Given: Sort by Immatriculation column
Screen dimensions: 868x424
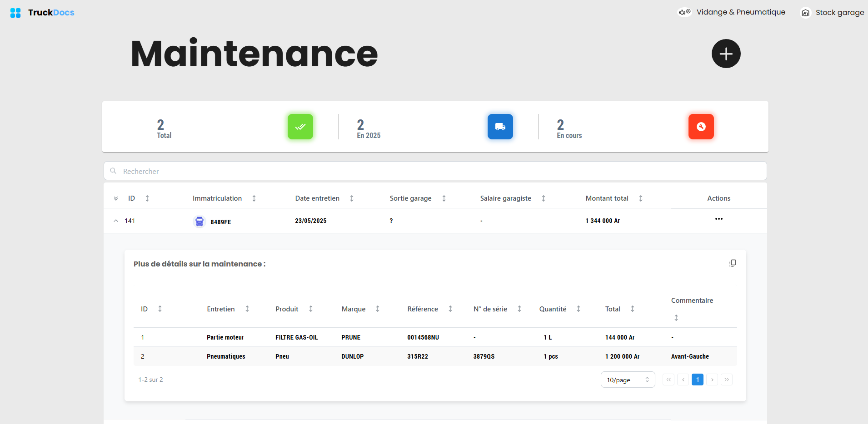Looking at the screenshot, I should pos(254,198).
